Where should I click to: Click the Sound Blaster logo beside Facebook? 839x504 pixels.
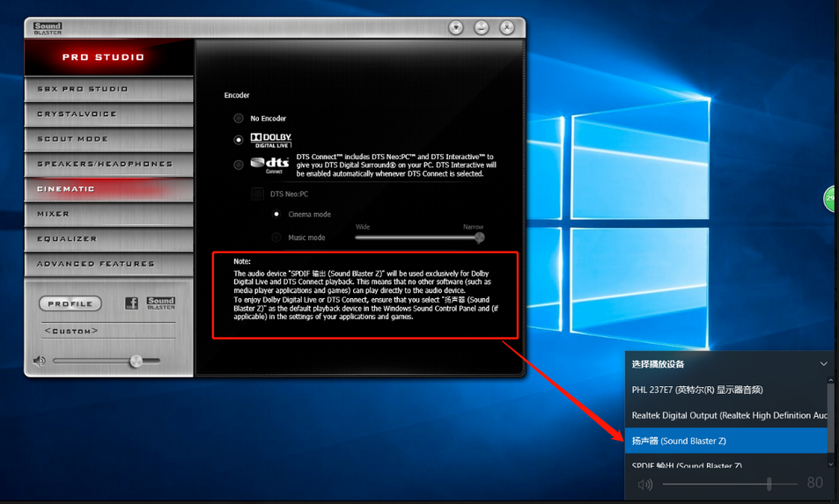coord(161,303)
